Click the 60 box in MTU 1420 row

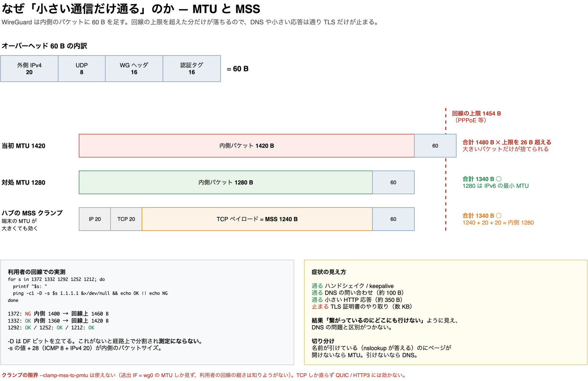click(x=435, y=146)
